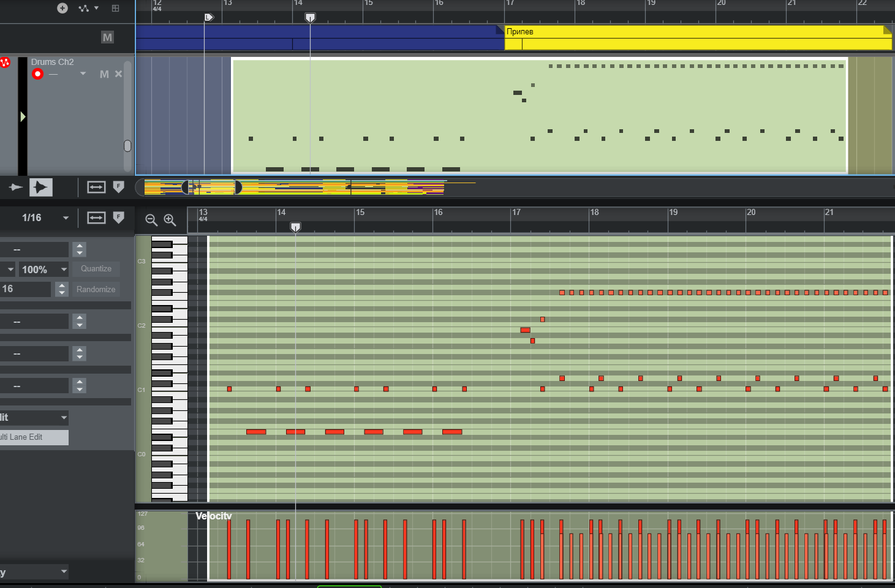This screenshot has width=895, height=588.
Task: Open the dropdown above Multi Lane Edit
Action: pyautogui.click(x=34, y=418)
